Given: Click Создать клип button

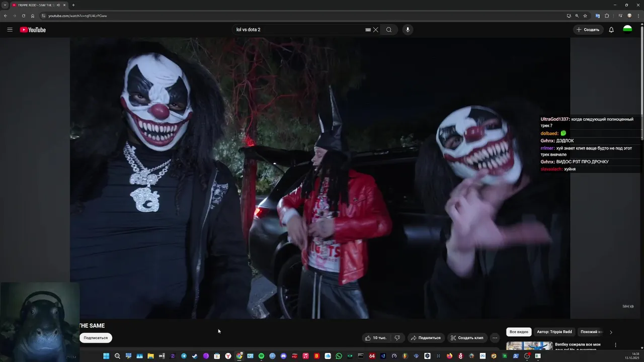Looking at the screenshot, I should click(x=467, y=338).
